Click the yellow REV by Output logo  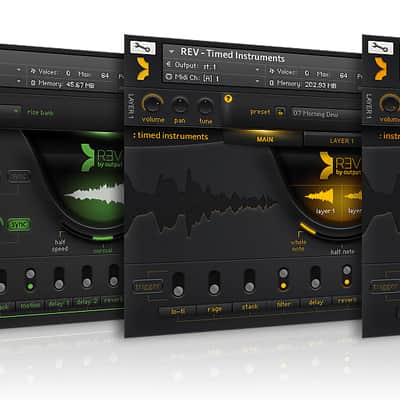[x=340, y=166]
